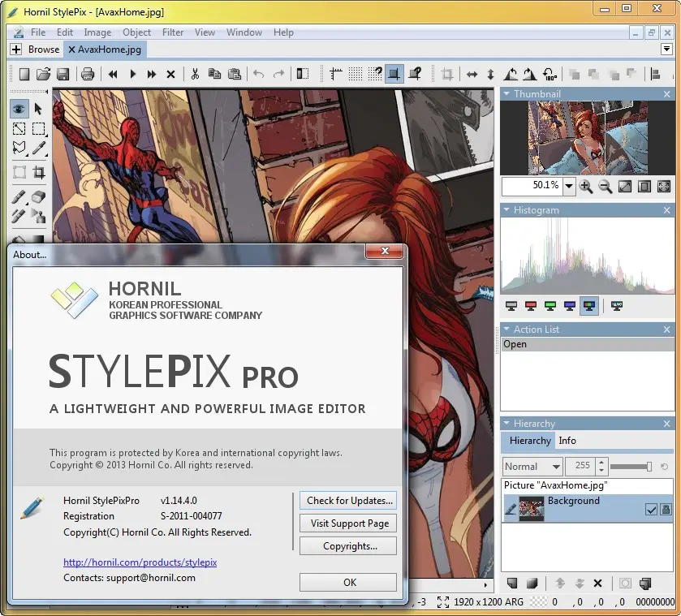The image size is (681, 616).
Task: Open the hornil.com stylepix product link
Action: 140,562
